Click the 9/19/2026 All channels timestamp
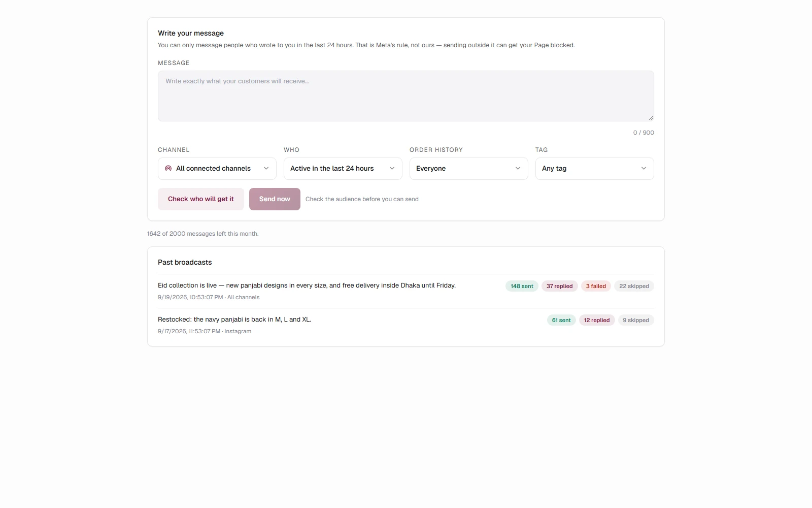 [x=209, y=297]
